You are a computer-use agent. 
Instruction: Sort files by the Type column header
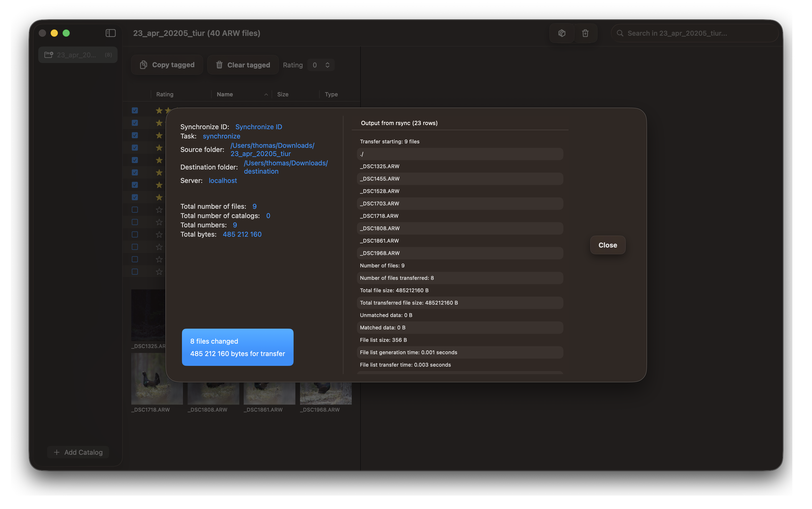click(x=331, y=94)
